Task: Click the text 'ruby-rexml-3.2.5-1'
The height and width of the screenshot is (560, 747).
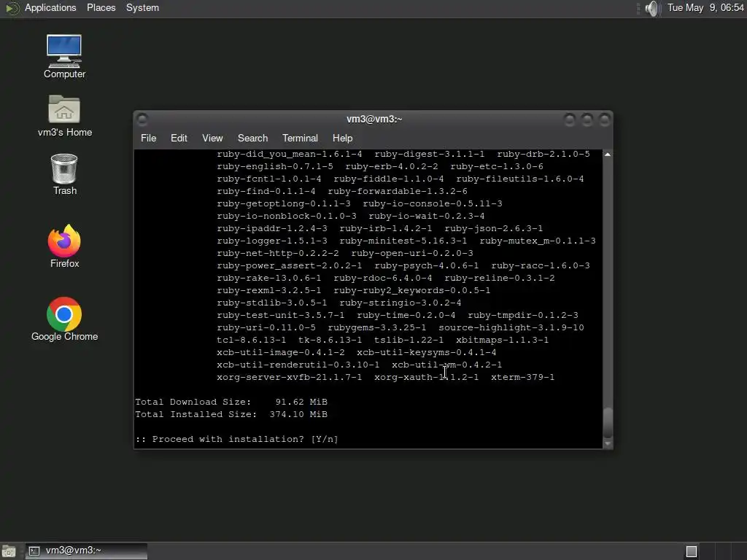Action: click(268, 290)
